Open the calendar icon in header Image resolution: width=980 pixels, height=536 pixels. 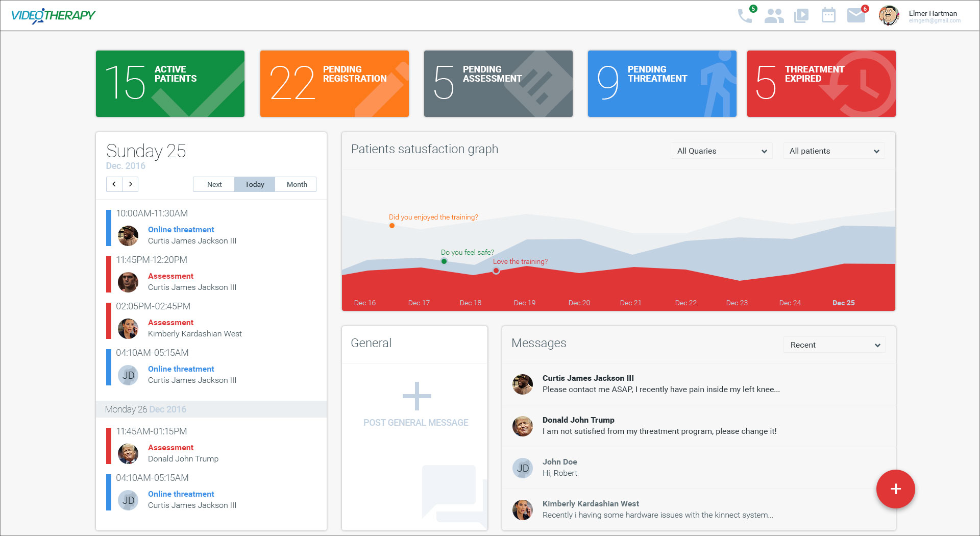pos(828,16)
